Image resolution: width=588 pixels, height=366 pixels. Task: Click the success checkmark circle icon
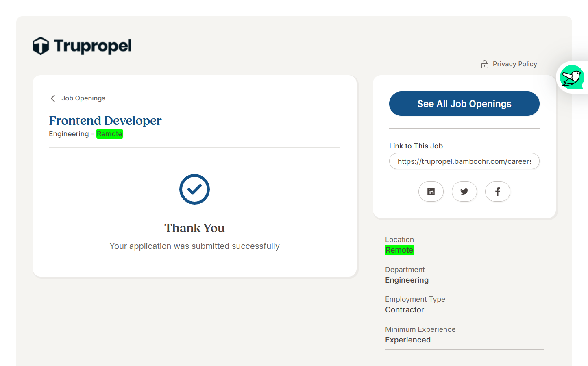click(x=194, y=189)
